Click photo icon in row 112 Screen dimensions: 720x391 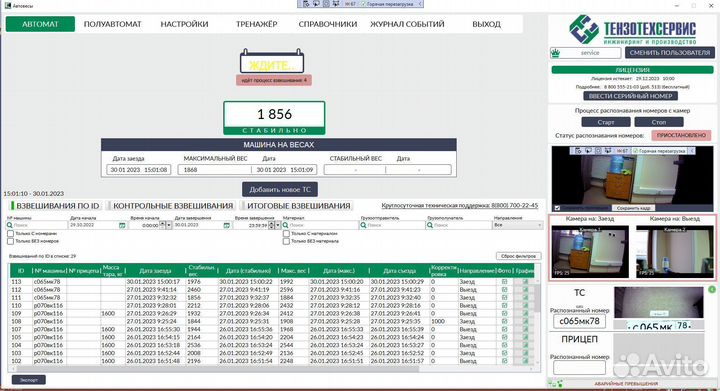click(504, 290)
